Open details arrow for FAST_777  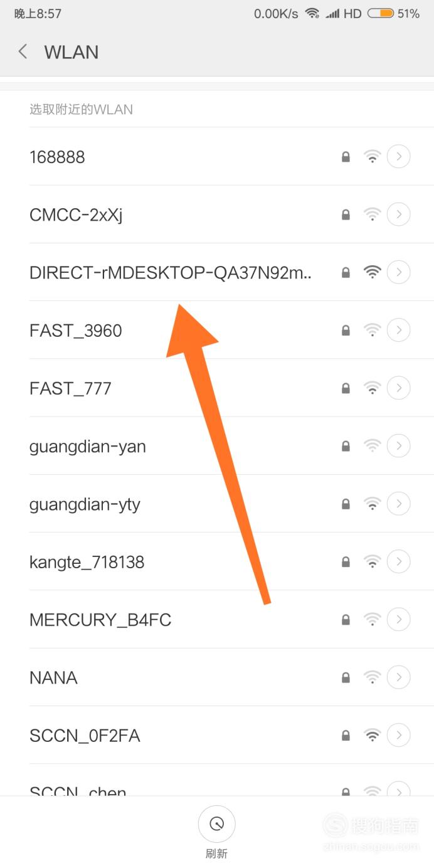[399, 388]
